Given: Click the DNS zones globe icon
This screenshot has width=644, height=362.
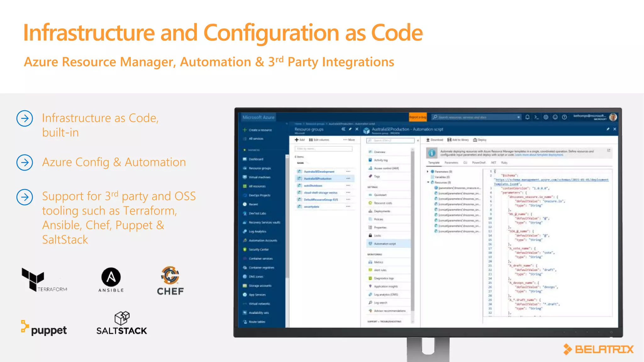Looking at the screenshot, I should 245,277.
